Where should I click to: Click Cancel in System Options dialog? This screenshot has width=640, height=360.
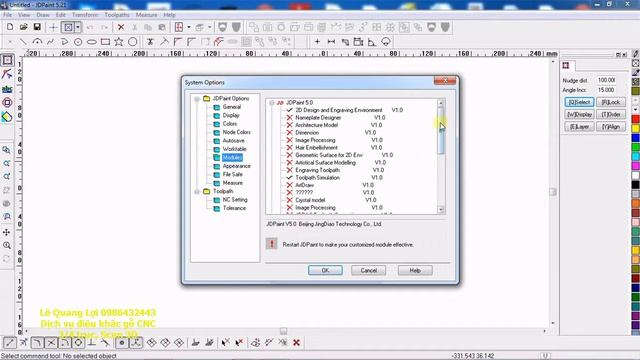(369, 270)
